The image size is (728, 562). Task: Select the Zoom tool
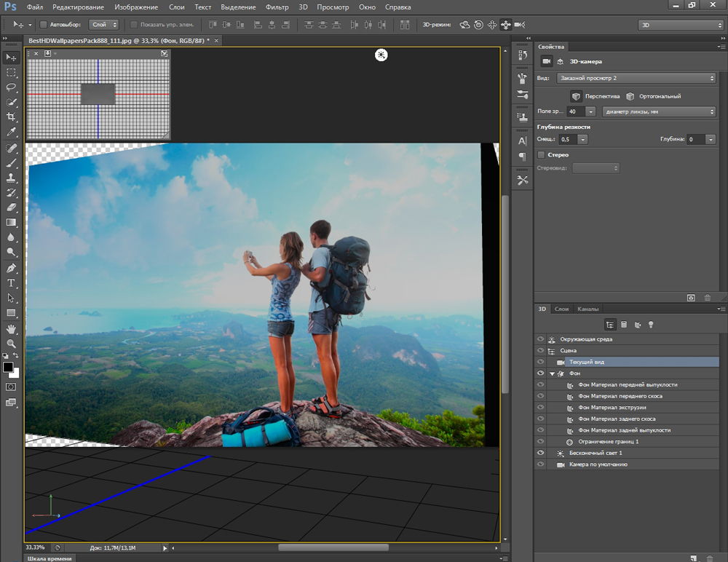11,343
